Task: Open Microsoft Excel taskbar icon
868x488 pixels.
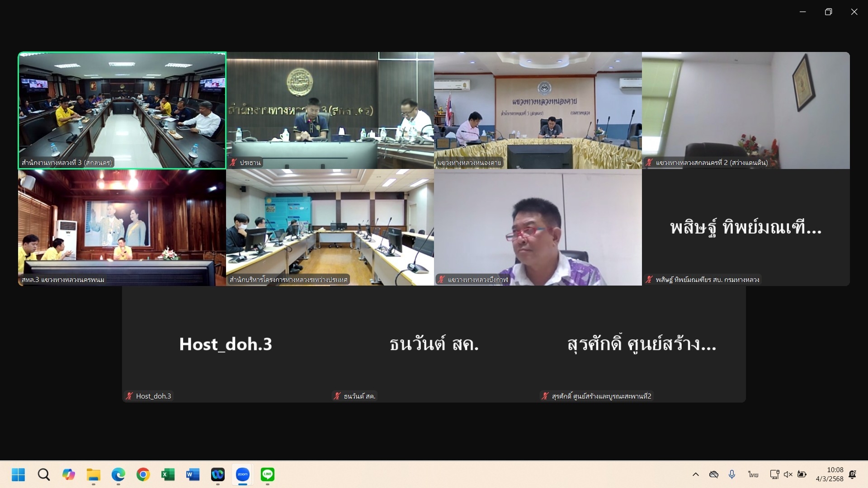Action: click(168, 474)
